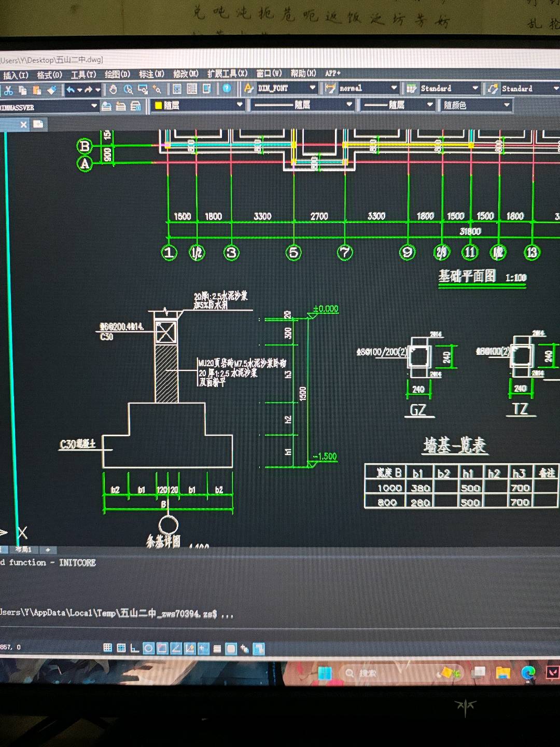Open the 插入(I) menu
This screenshot has width=560, height=747.
point(16,75)
